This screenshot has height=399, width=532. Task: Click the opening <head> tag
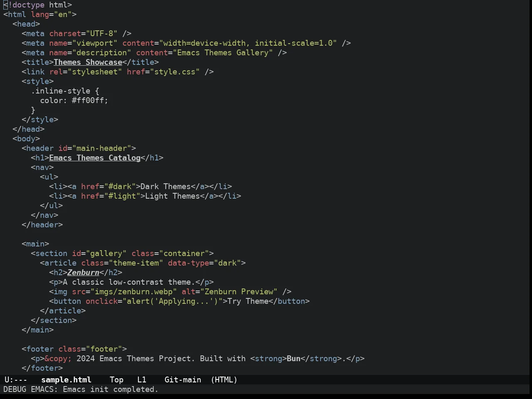click(26, 24)
